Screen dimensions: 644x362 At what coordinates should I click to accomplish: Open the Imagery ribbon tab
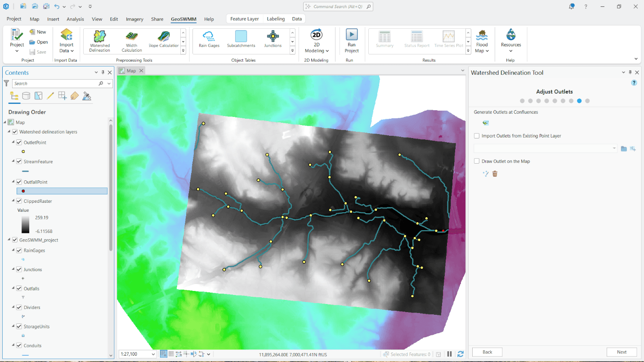tap(134, 19)
